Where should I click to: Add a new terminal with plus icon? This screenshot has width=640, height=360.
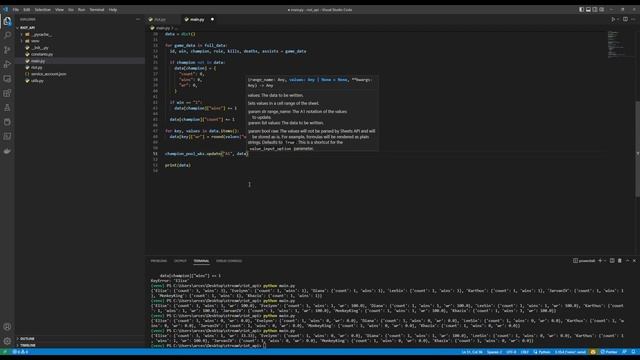tap(600, 260)
